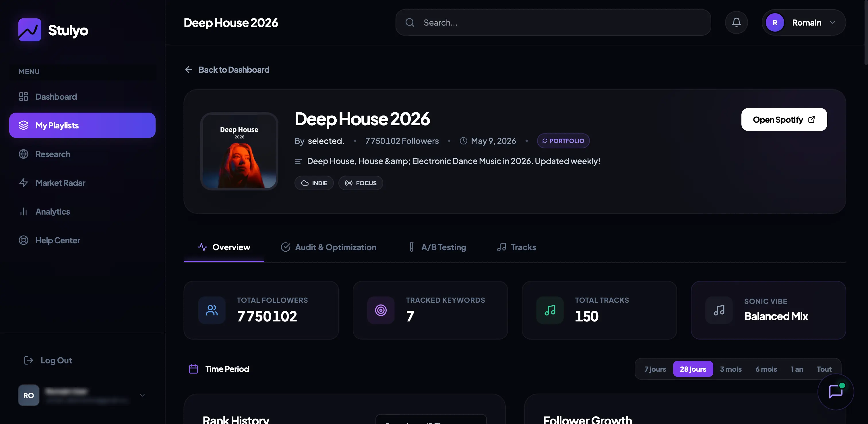Expand the Romain user menu
The height and width of the screenshot is (424, 868).
(x=804, y=23)
